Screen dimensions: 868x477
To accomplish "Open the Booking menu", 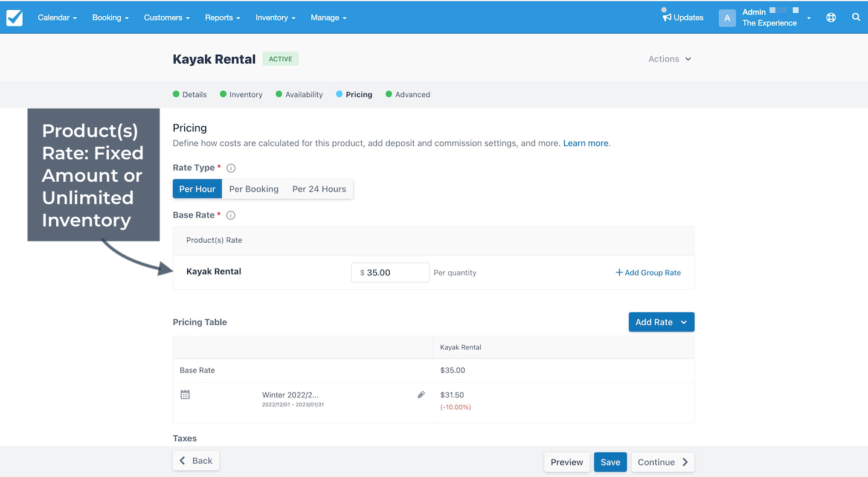I will pos(111,18).
